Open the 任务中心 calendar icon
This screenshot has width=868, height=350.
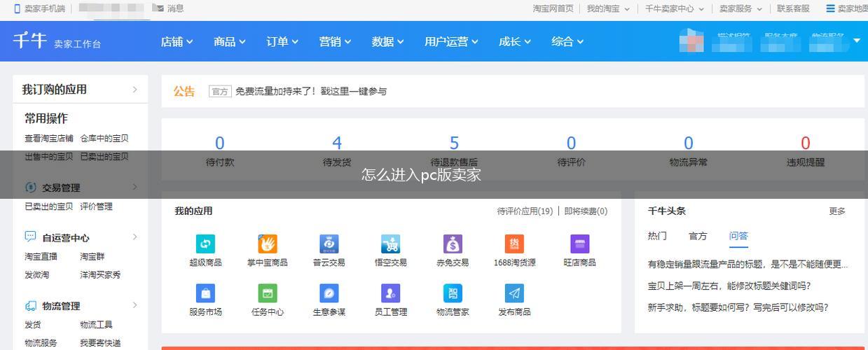coord(267,293)
